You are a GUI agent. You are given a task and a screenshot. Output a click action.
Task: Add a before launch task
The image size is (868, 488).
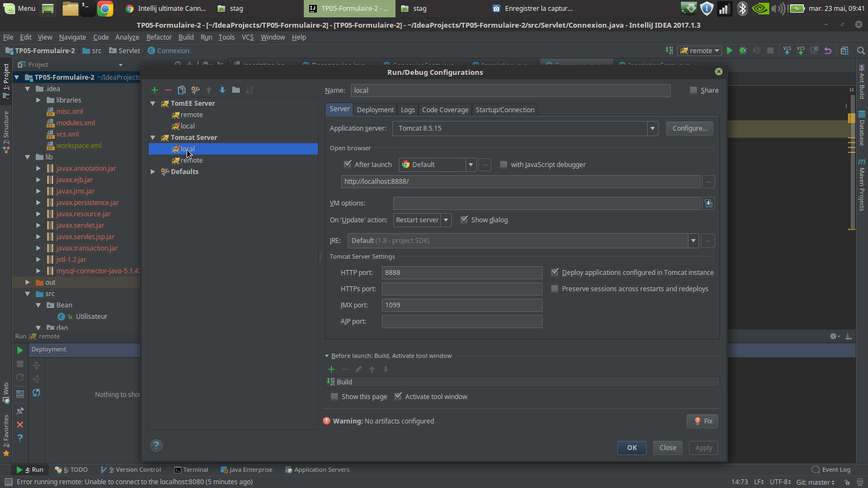[331, 369]
